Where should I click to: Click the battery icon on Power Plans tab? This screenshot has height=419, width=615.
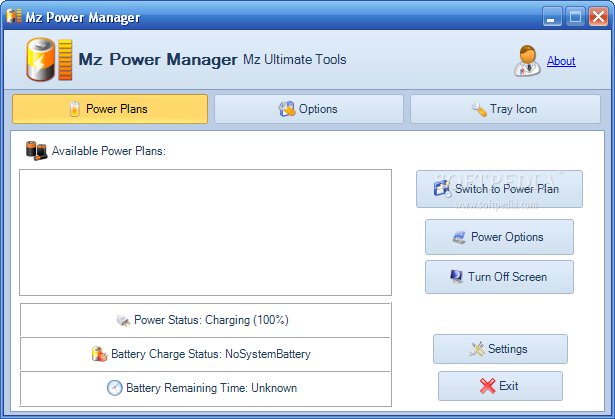click(75, 109)
